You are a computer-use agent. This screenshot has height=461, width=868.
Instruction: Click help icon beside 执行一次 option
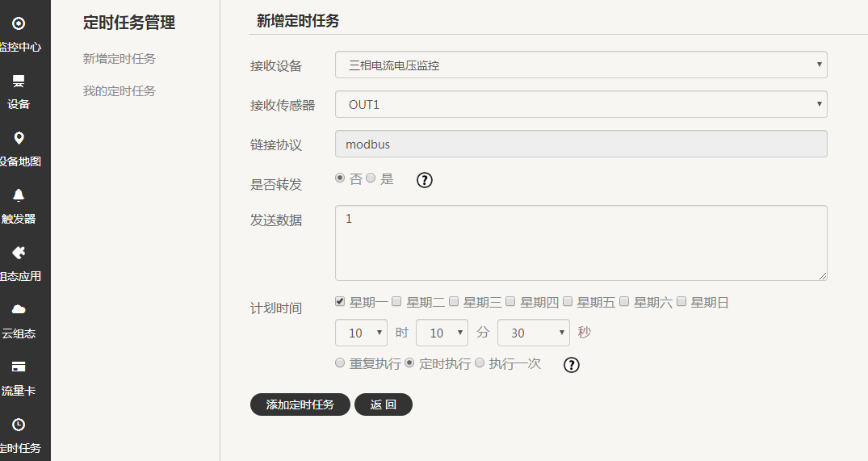tap(572, 365)
